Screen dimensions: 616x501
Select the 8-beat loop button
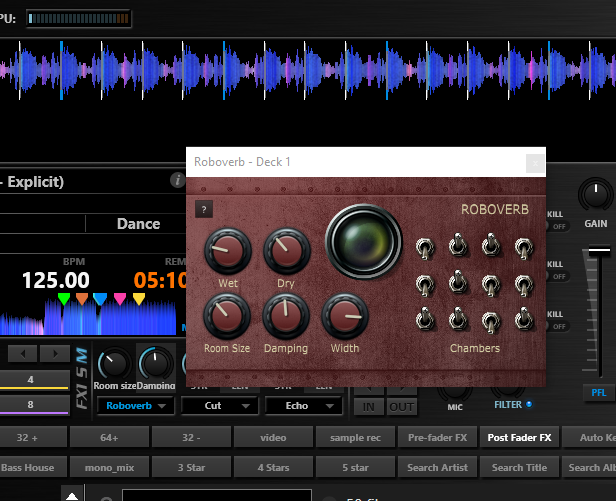tap(34, 405)
